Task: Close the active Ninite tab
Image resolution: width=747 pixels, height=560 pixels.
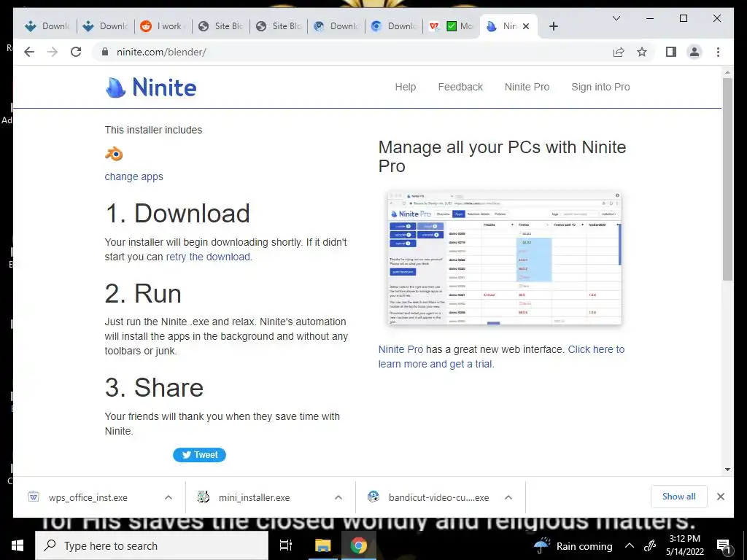Action: [x=526, y=26]
